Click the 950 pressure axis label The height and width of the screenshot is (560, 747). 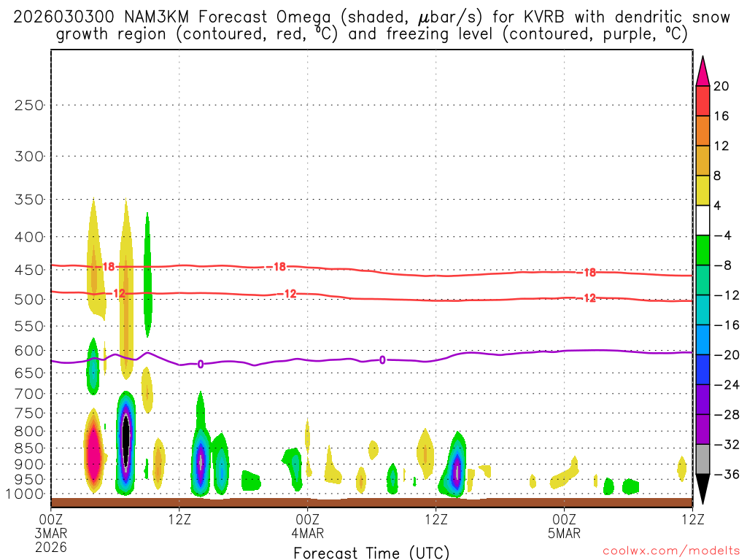click(x=29, y=480)
